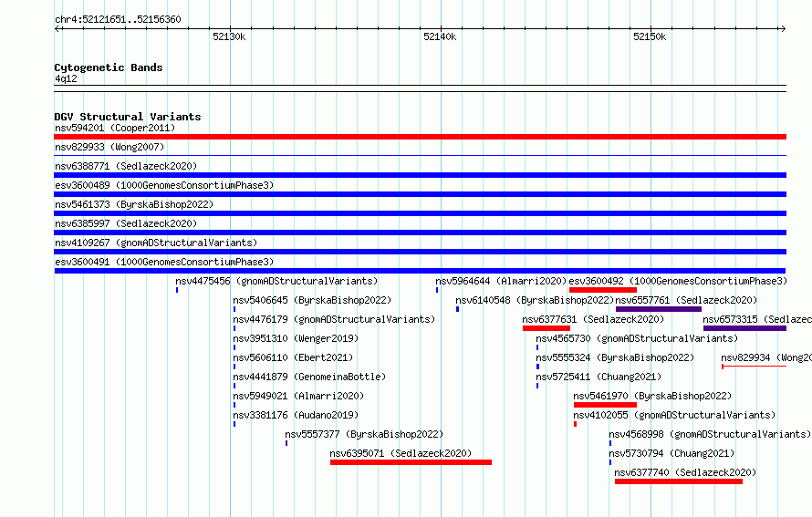
Task: Open nsv829933 (Wong2007) variant label
Action: click(x=109, y=147)
